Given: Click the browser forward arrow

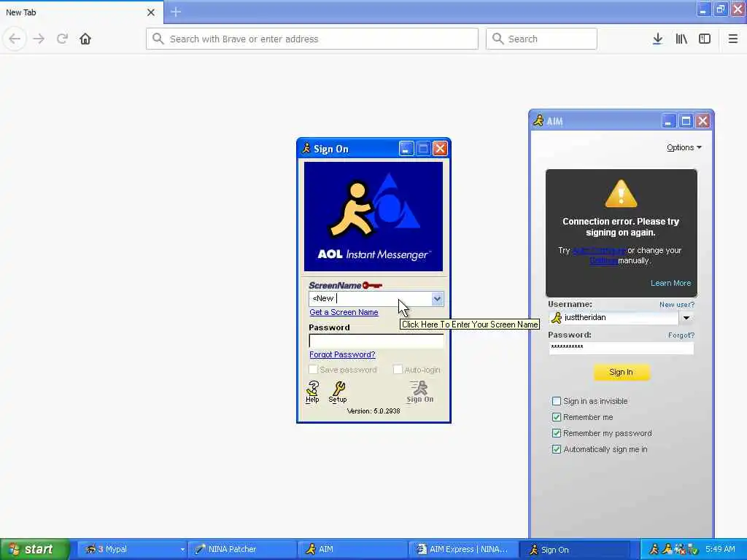Looking at the screenshot, I should coord(39,39).
